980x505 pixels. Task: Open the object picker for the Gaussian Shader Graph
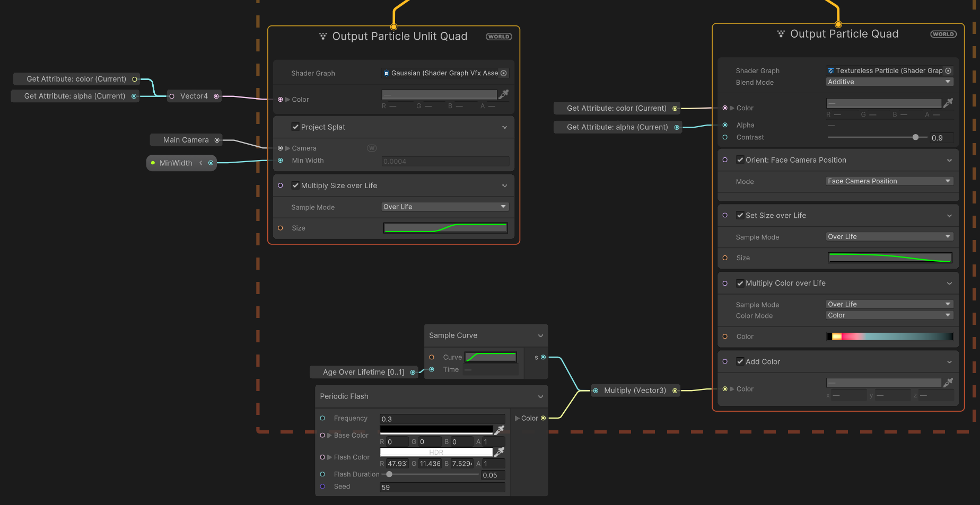click(x=503, y=73)
